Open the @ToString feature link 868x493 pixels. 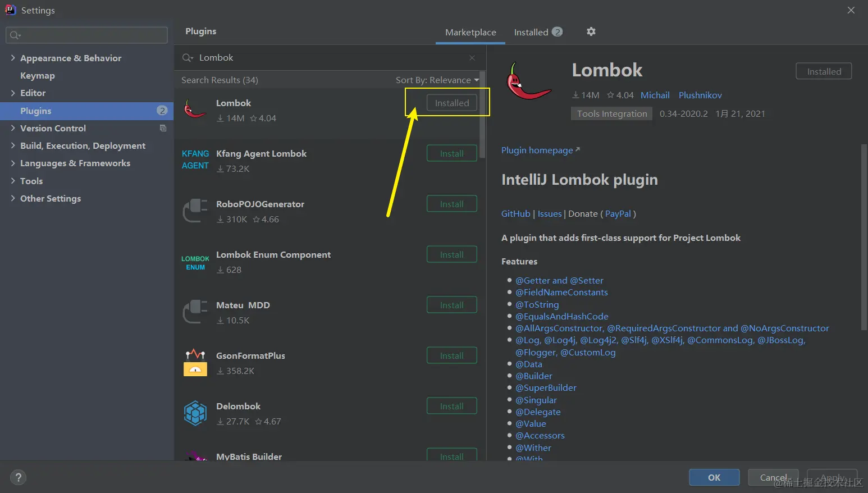point(537,305)
